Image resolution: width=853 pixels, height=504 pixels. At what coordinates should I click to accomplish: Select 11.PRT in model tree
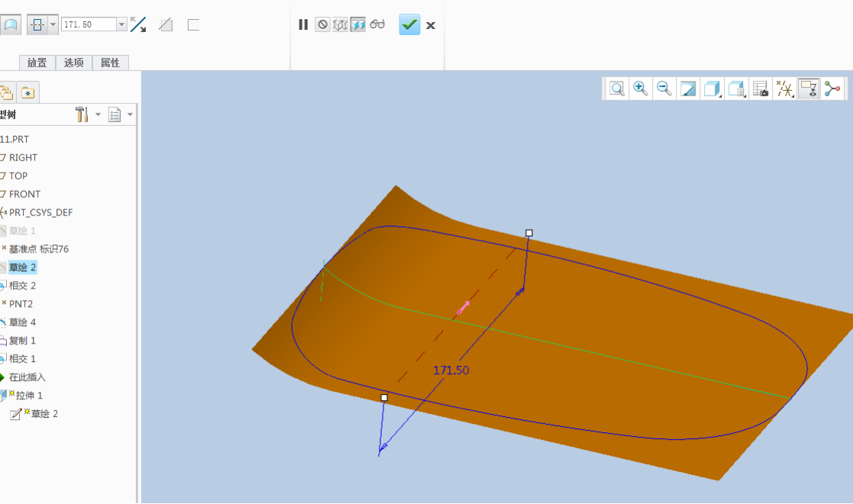pos(15,139)
